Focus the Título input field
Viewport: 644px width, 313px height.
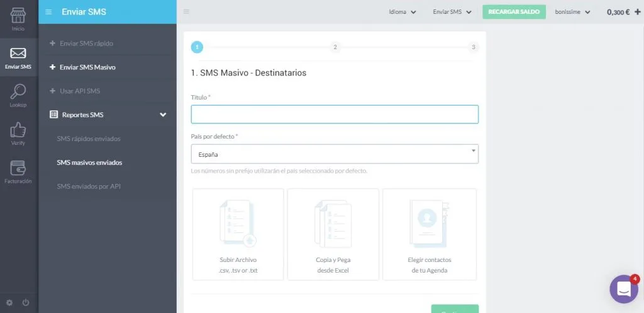tap(335, 115)
